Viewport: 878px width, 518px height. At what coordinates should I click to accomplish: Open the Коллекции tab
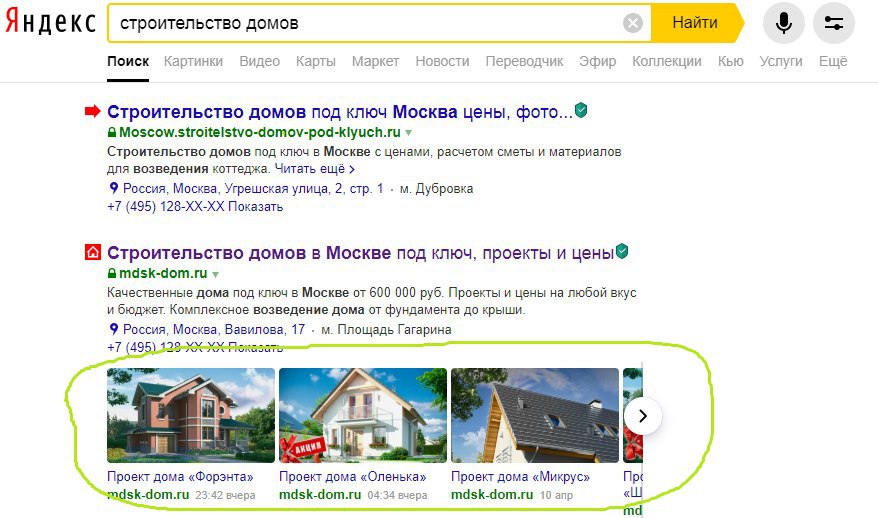tap(667, 62)
